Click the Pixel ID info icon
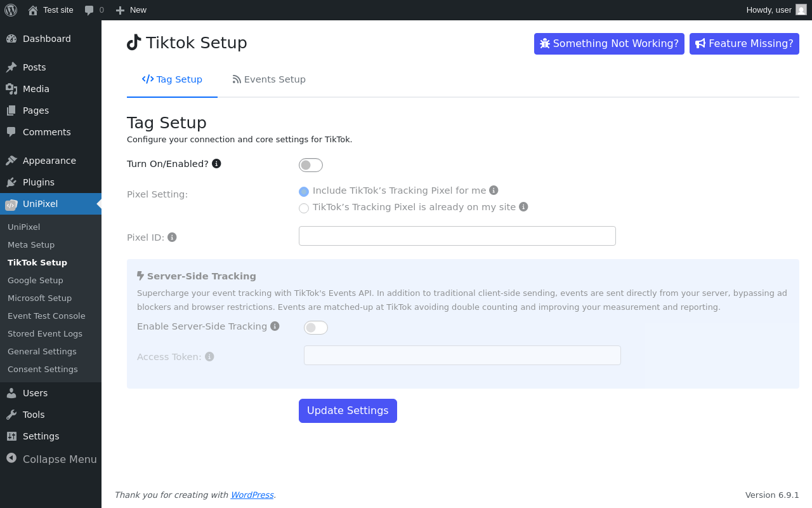Viewport: 812px width, 508px height. click(x=172, y=237)
